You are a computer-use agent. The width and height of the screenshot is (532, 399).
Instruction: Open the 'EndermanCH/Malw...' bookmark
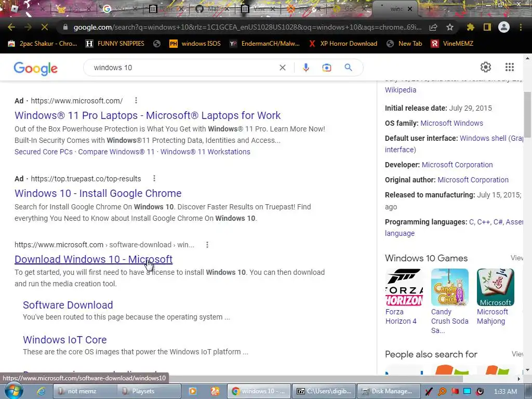(264, 44)
